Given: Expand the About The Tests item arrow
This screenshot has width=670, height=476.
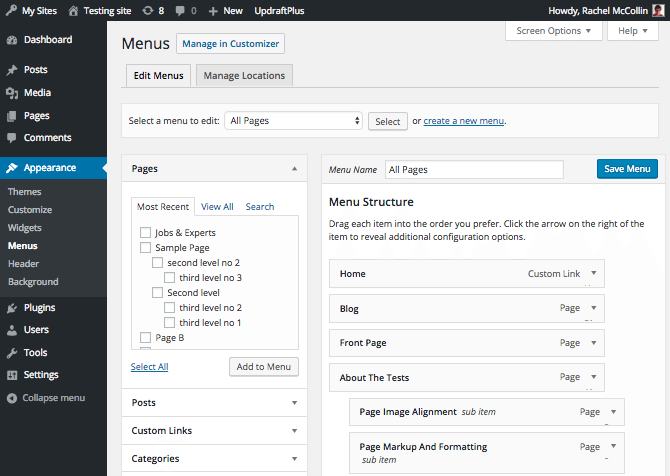Looking at the screenshot, I should (x=594, y=377).
